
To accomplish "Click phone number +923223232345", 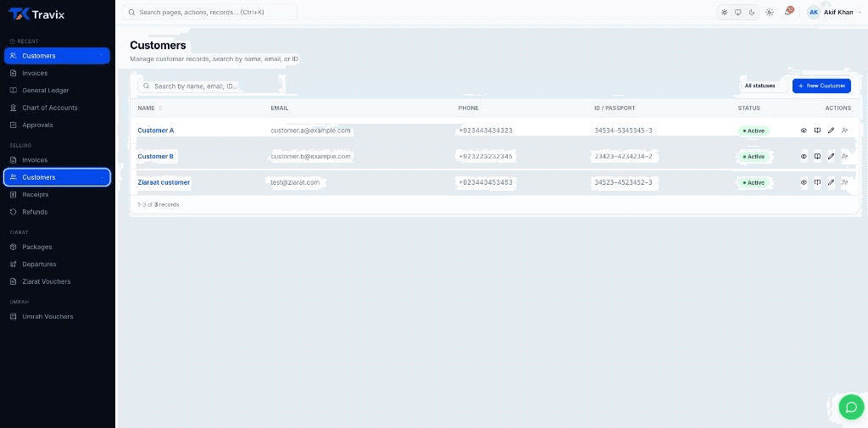I will 486,157.
